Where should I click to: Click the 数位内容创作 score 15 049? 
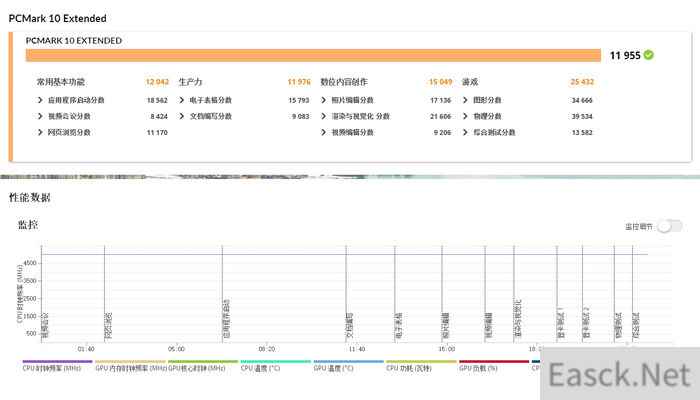tap(440, 82)
